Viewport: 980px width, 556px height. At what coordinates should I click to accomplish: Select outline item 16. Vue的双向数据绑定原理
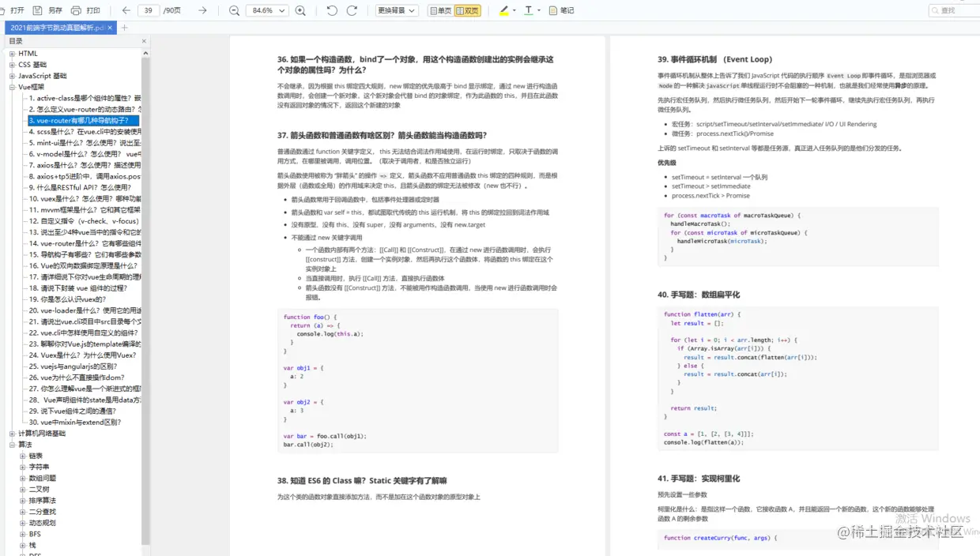click(x=85, y=265)
